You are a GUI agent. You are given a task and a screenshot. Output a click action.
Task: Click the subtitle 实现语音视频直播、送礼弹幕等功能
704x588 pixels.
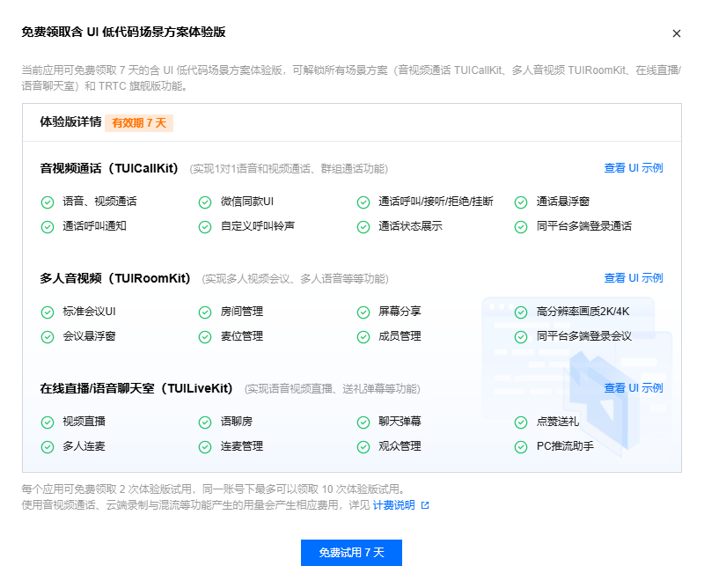point(333,389)
